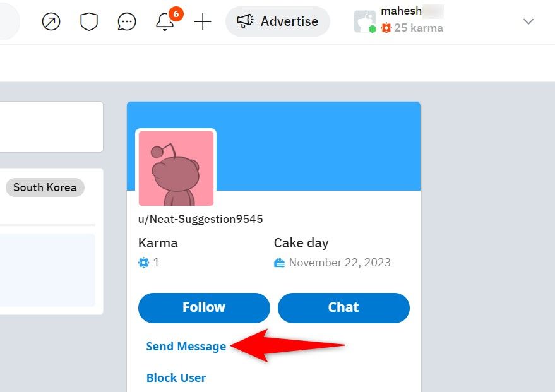555x392 pixels.
Task: Select the South Korea tag
Action: click(x=45, y=187)
